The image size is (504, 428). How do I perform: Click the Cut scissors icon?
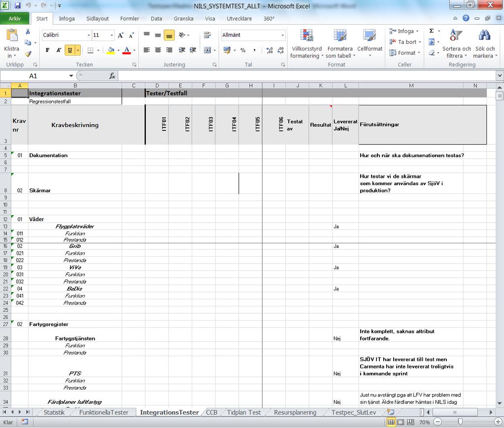click(x=28, y=32)
